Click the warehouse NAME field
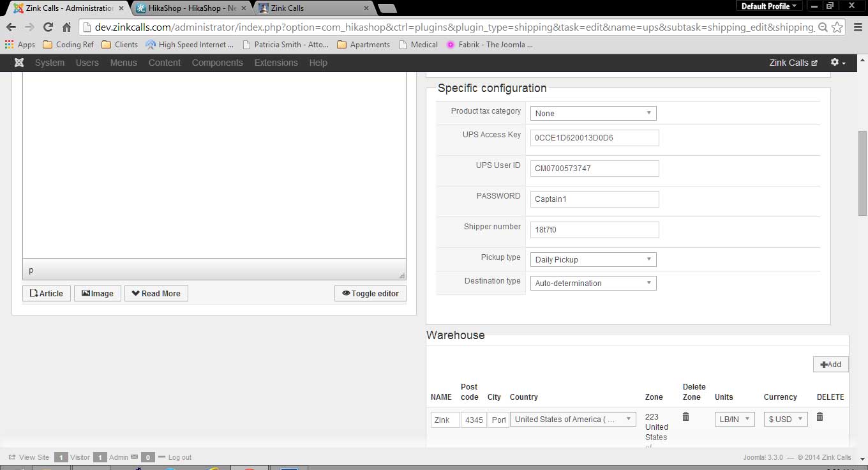Image resolution: width=868 pixels, height=470 pixels. click(445, 420)
